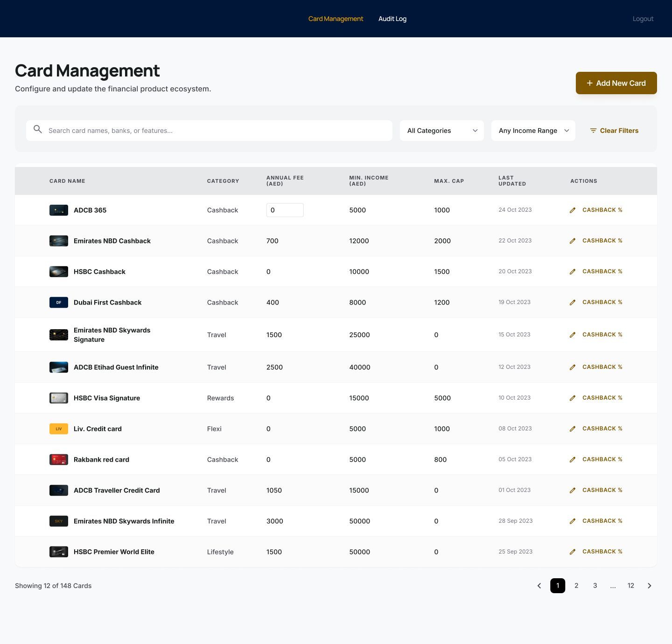The image size is (672, 644).
Task: Open the All Categories dropdown
Action: [x=442, y=131]
